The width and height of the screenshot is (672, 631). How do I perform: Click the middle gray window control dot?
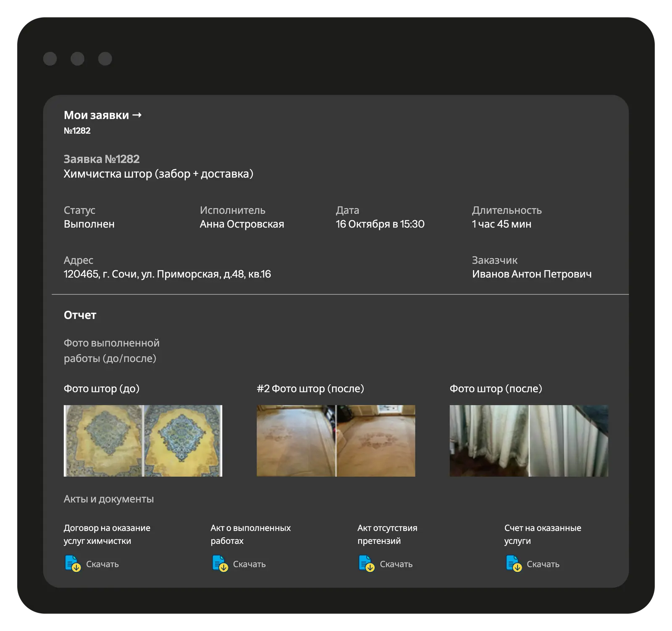tap(77, 59)
